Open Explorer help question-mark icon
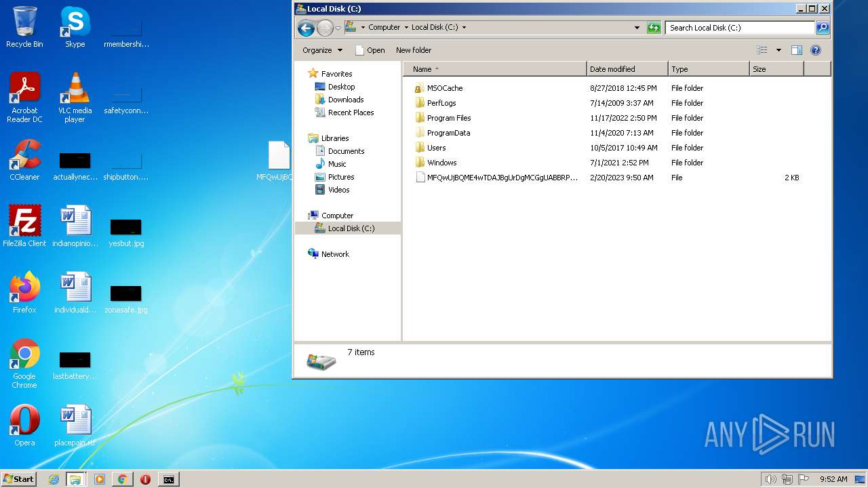 pos(816,50)
